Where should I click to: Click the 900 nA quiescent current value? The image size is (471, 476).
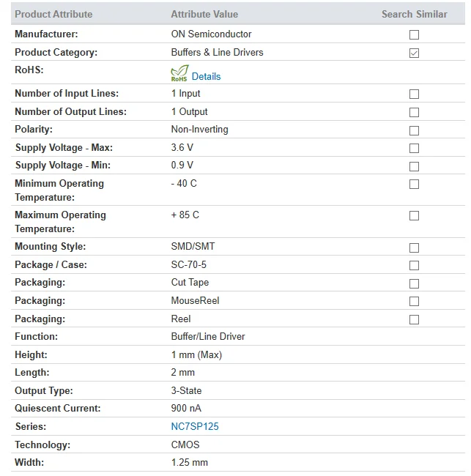(x=186, y=408)
